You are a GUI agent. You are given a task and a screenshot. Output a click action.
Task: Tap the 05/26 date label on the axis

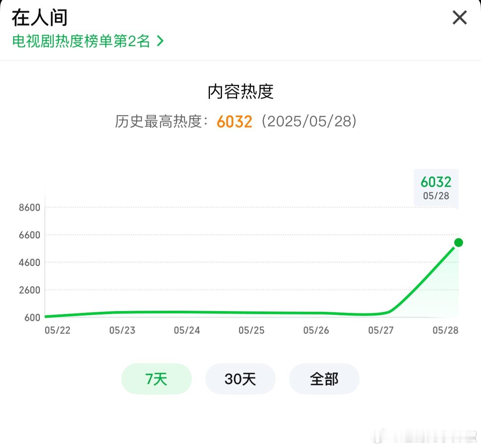(x=316, y=330)
